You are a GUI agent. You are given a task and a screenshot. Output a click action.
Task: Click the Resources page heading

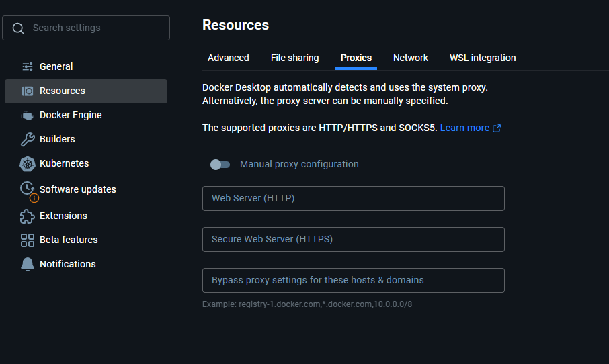[x=235, y=26]
